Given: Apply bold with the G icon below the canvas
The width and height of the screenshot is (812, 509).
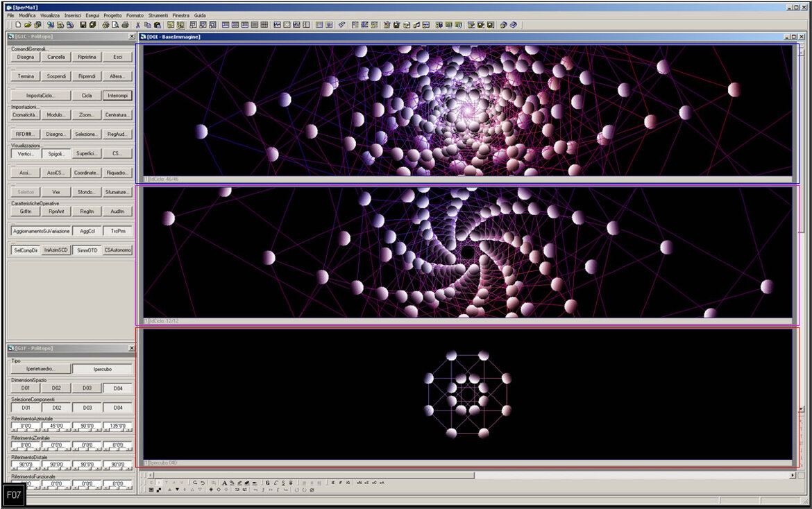Looking at the screenshot, I should click(x=267, y=483).
